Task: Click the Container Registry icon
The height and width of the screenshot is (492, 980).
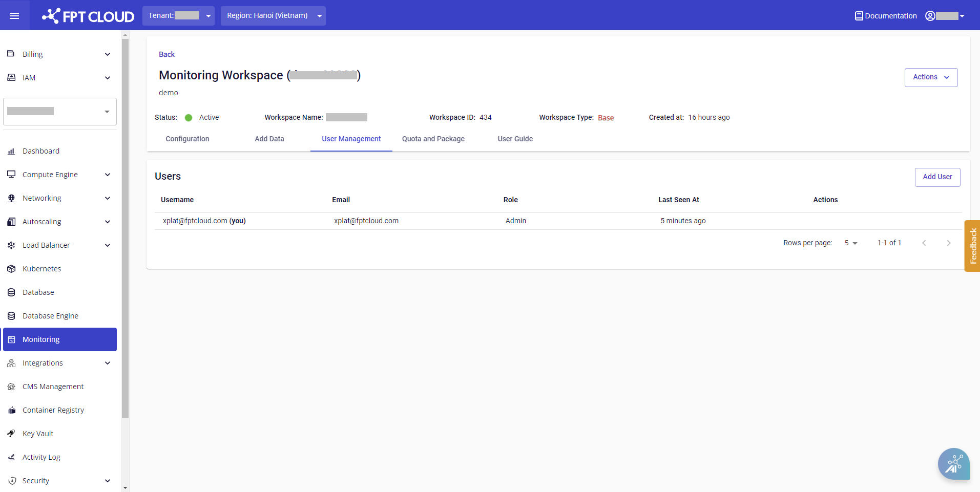Action: 11,410
